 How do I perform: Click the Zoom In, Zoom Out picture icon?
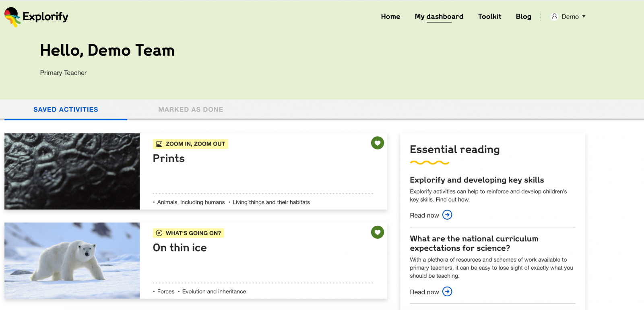coord(159,144)
